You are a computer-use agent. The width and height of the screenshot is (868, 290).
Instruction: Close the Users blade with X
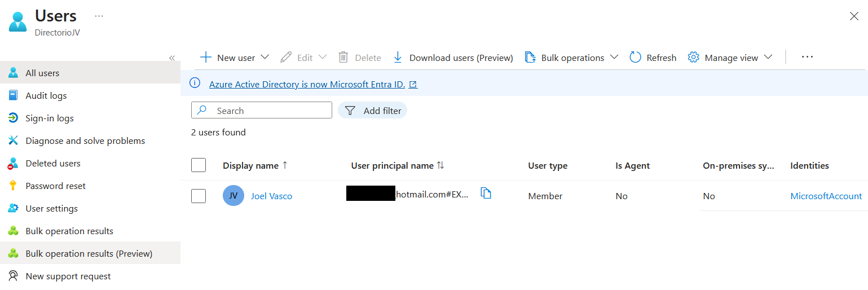854,16
